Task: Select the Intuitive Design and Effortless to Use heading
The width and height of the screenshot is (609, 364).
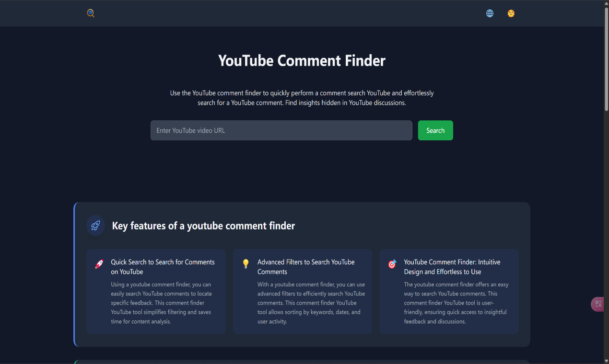Action: pos(452,267)
